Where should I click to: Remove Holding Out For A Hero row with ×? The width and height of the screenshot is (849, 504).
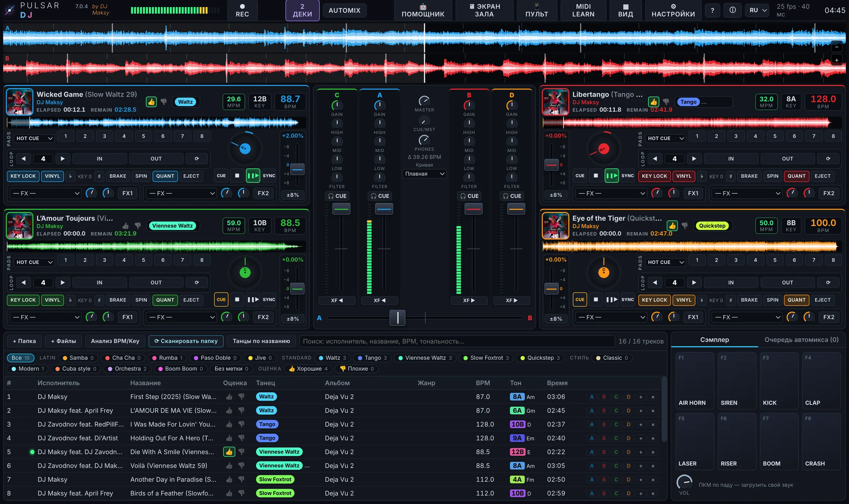click(653, 438)
